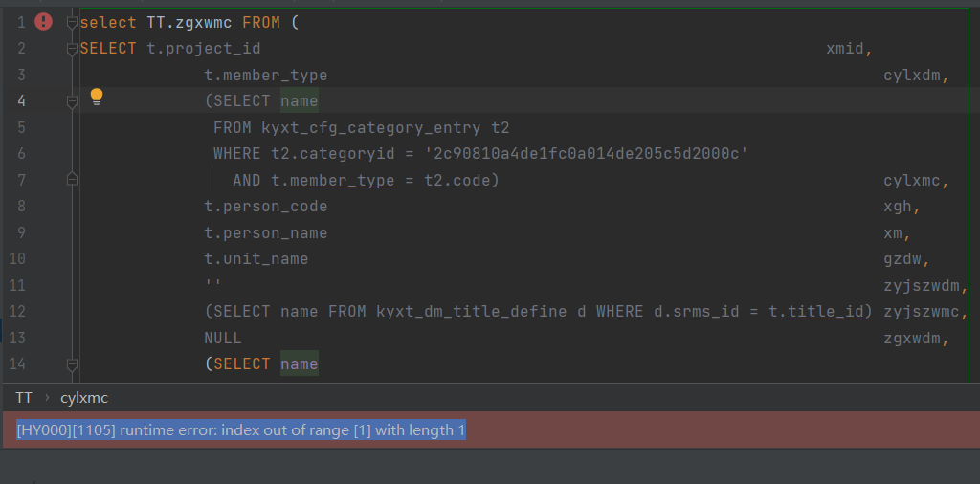Click the highlighted name column on line 4
This screenshot has width=980, height=484.
tap(299, 101)
